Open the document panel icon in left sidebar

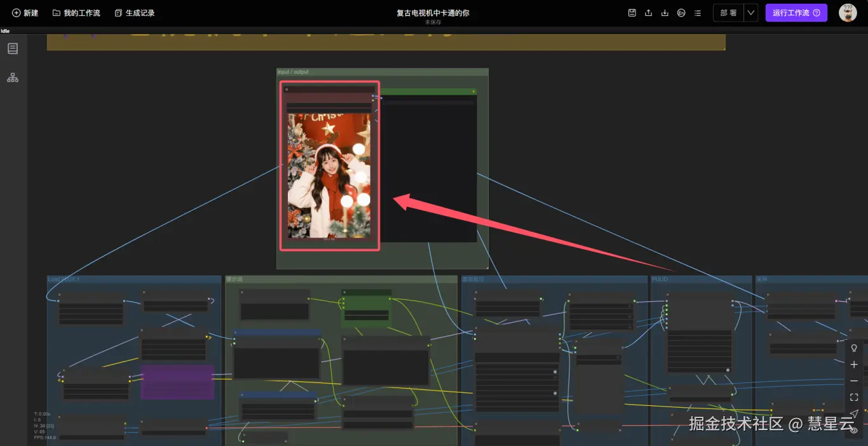[13, 48]
